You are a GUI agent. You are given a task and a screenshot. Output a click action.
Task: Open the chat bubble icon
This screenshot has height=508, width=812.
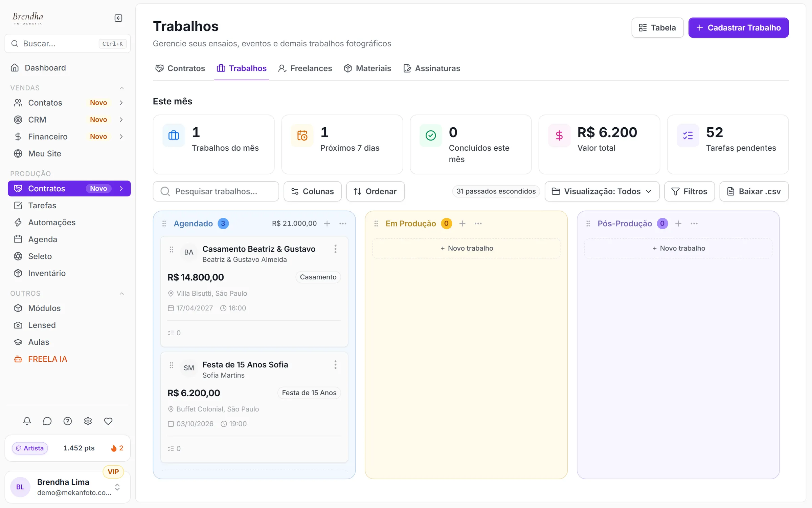[x=47, y=421]
